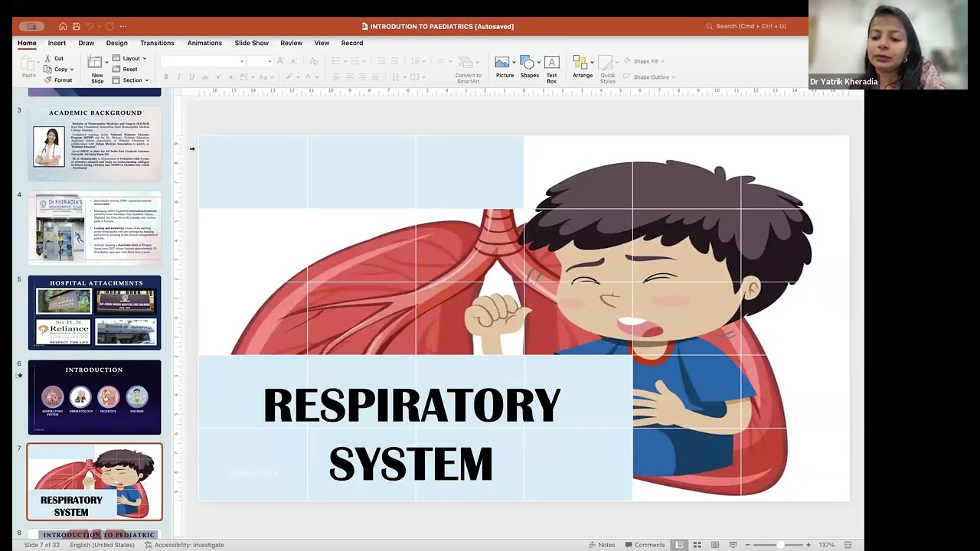Toggle Notes pane in status bar
The width and height of the screenshot is (980, 551).
click(602, 545)
